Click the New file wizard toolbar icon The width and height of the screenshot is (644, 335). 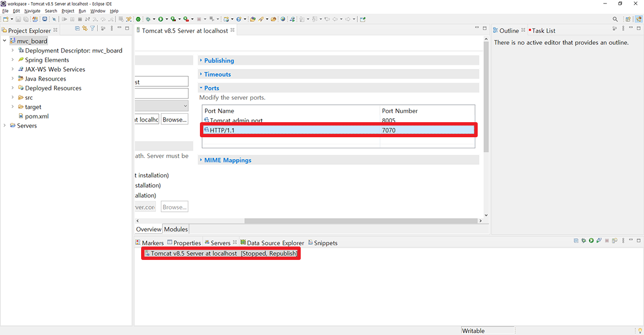coord(6,19)
